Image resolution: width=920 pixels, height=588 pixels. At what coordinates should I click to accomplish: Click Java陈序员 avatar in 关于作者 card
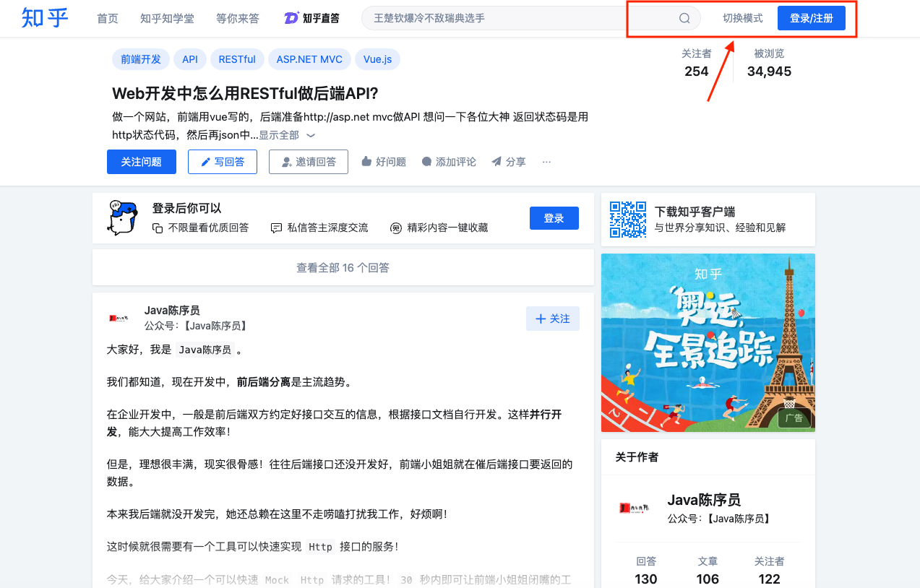click(x=634, y=509)
